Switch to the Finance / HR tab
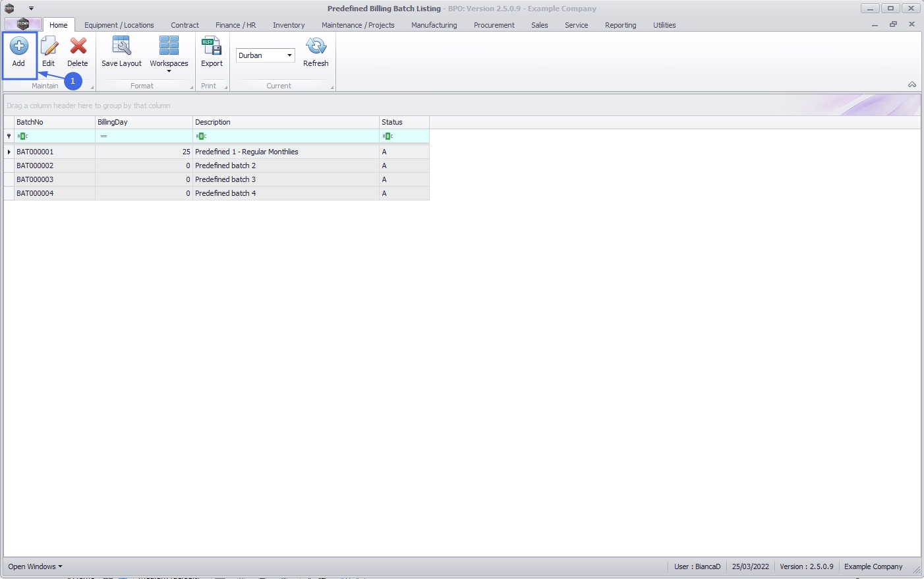924x579 pixels. point(235,25)
